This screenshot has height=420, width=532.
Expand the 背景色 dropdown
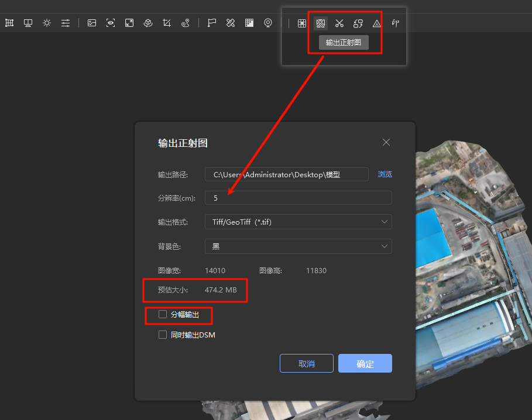(x=298, y=247)
